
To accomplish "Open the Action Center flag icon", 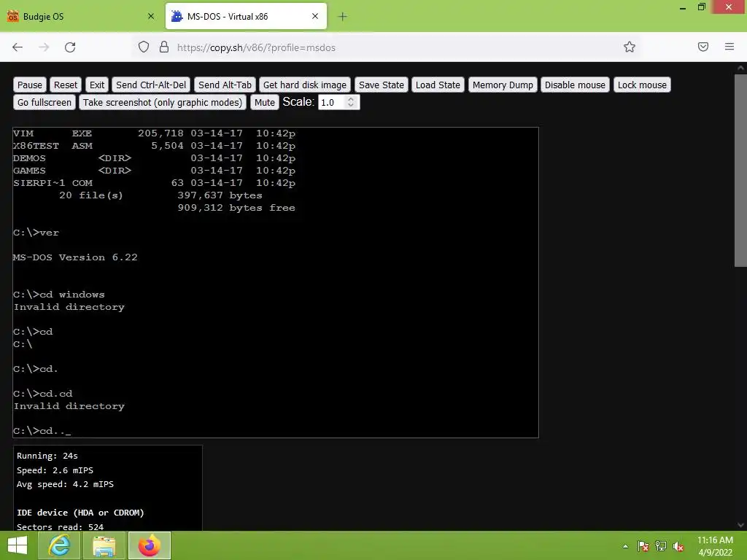I will (643, 546).
